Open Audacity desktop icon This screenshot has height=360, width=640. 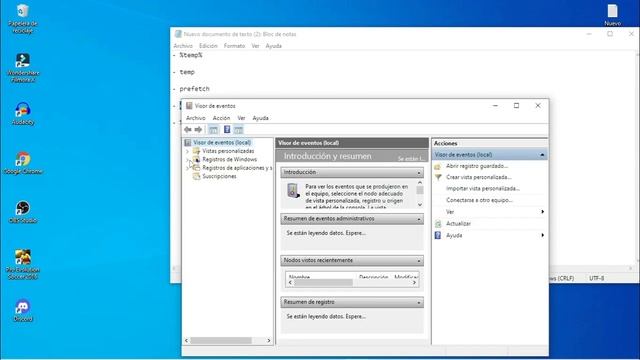tap(23, 114)
